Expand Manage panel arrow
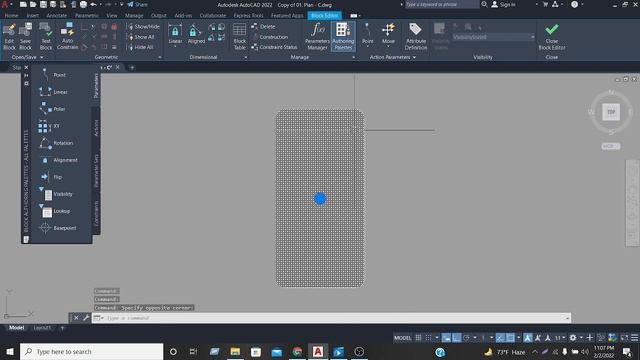The height and width of the screenshot is (360, 640). (353, 58)
